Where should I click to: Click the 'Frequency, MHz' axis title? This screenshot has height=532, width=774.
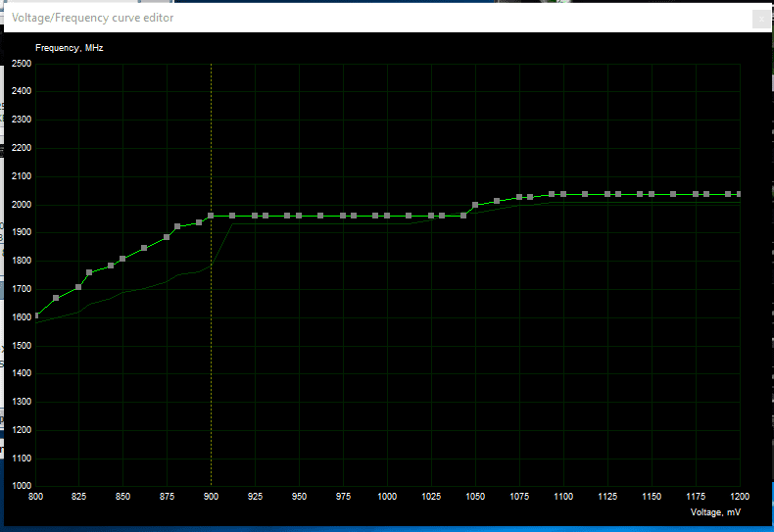[70, 48]
